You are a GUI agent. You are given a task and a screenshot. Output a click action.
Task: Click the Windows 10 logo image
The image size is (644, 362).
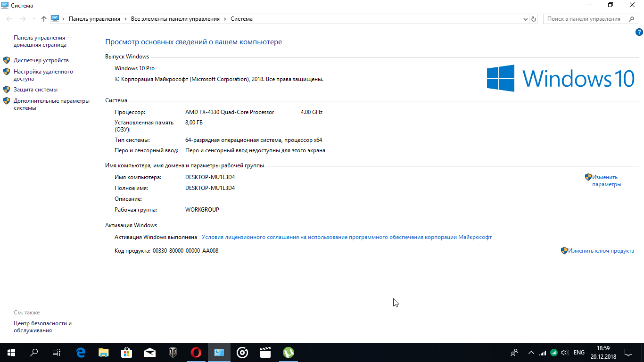pyautogui.click(x=561, y=78)
